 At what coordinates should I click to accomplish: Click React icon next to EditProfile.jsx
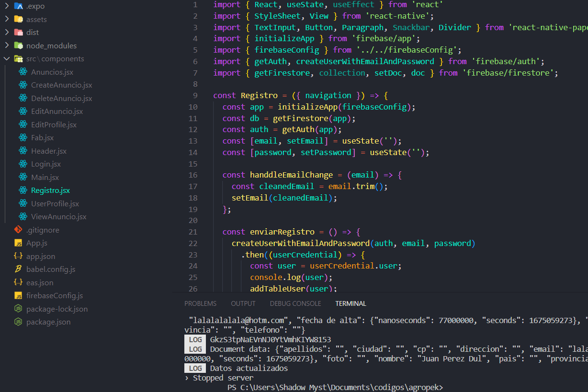click(x=23, y=124)
